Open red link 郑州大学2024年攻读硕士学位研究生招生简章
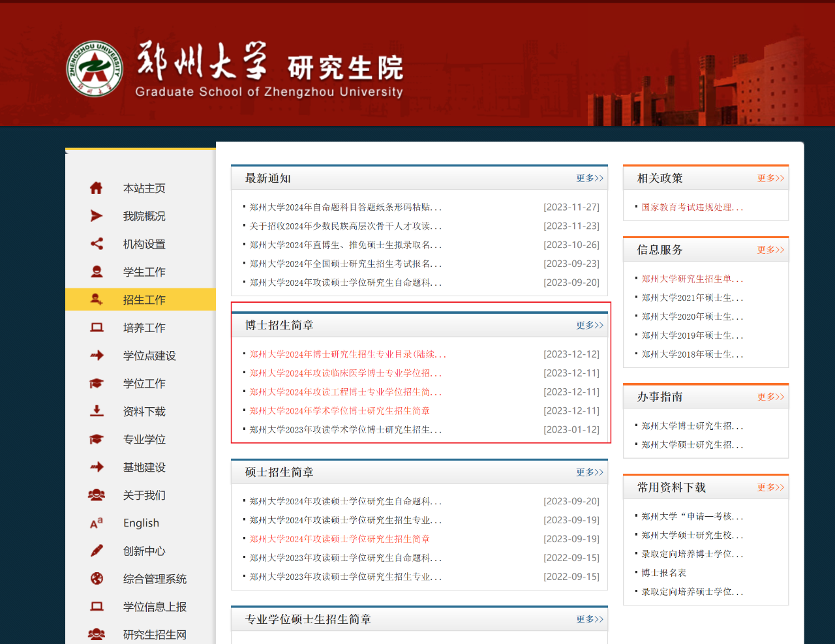 [x=339, y=539]
